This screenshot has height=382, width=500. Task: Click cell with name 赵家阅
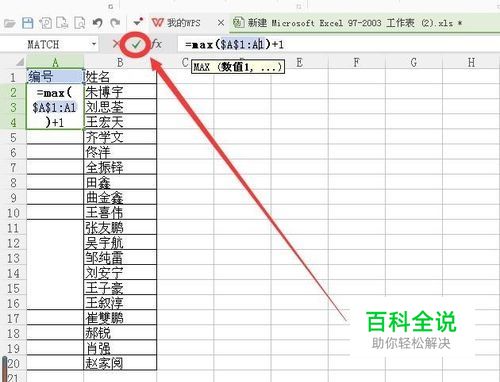pyautogui.click(x=120, y=363)
